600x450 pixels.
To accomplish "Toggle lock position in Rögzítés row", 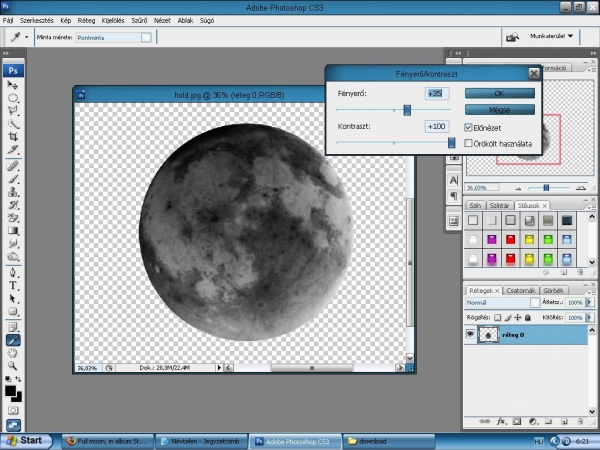I will pyautogui.click(x=518, y=317).
